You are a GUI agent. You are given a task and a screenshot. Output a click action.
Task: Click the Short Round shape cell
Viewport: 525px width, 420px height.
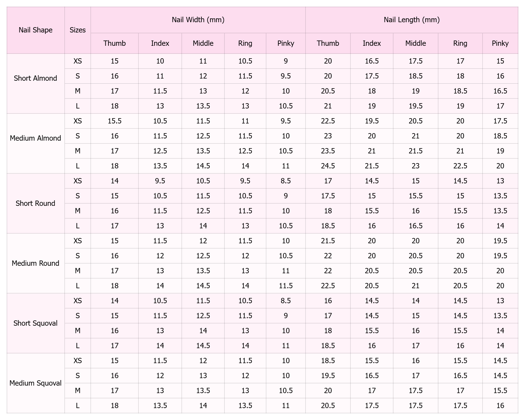pos(36,203)
